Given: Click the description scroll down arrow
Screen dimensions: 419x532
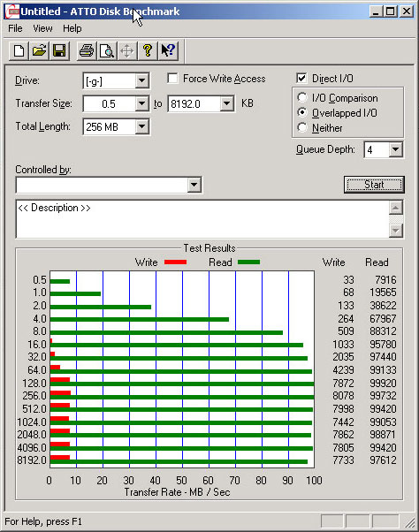Looking at the screenshot, I should click(396, 231).
